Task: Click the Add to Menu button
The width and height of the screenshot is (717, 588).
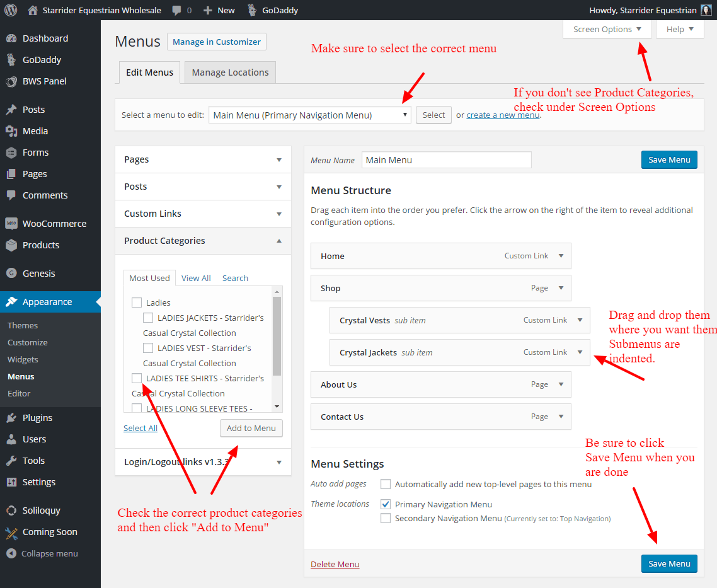Action: pos(251,428)
